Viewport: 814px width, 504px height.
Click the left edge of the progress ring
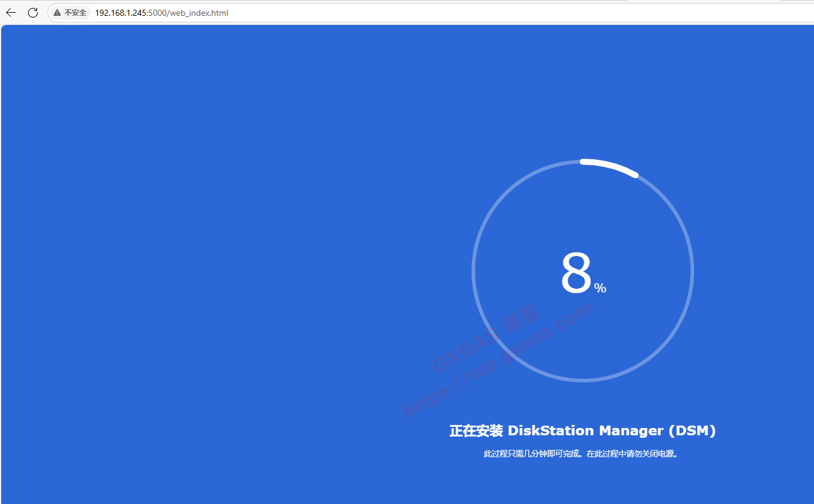tap(473, 271)
